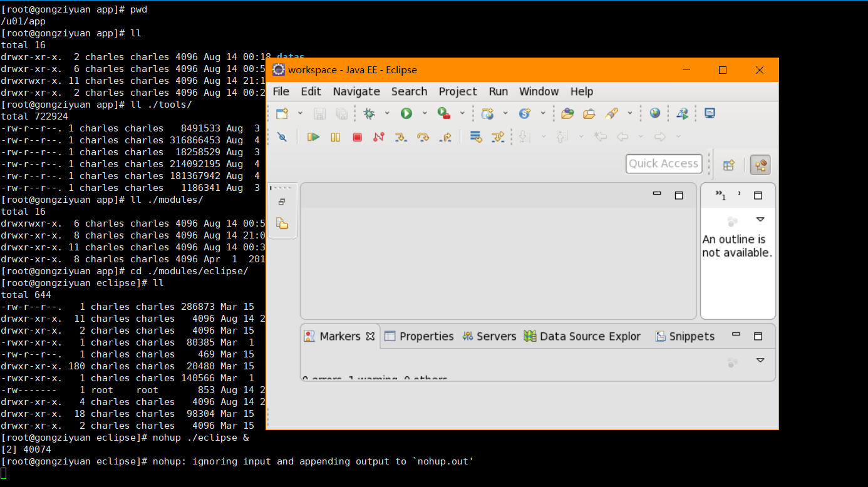Restore the minimized left view stack

point(282,202)
